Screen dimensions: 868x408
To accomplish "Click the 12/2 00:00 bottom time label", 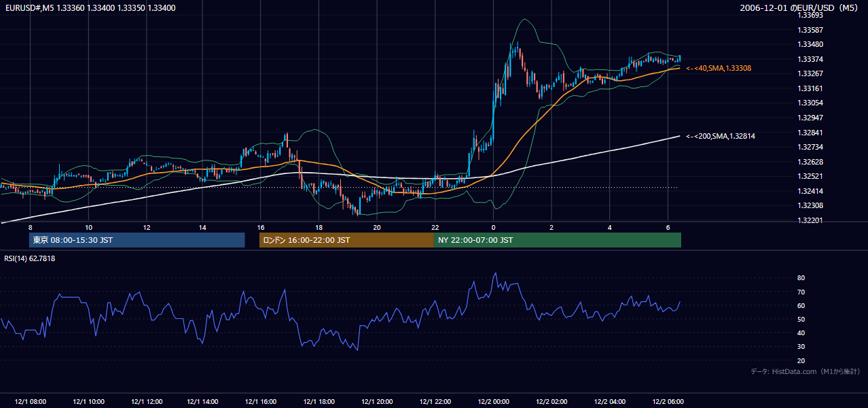I will coord(493,401).
